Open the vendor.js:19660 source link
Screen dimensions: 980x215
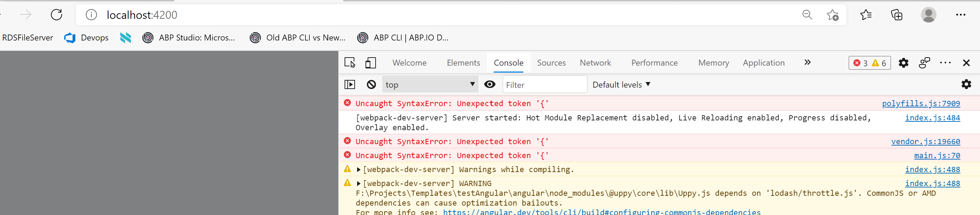(925, 142)
